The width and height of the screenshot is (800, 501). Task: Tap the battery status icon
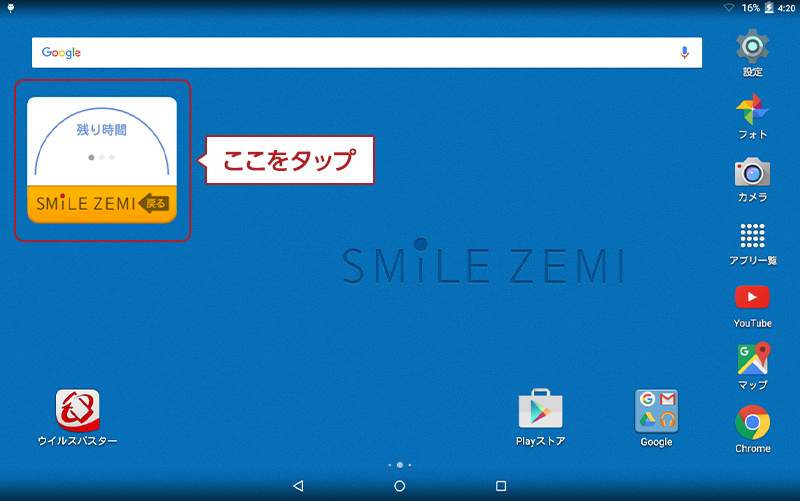(x=769, y=8)
